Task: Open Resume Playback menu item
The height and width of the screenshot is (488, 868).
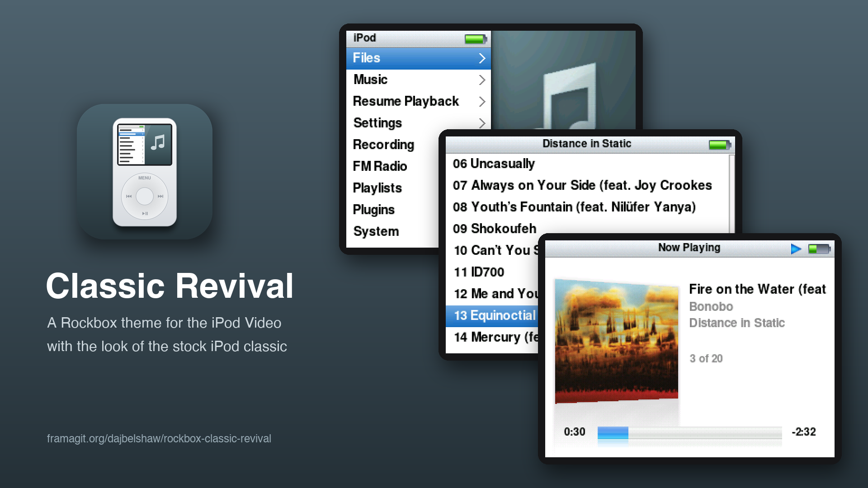Action: click(419, 102)
